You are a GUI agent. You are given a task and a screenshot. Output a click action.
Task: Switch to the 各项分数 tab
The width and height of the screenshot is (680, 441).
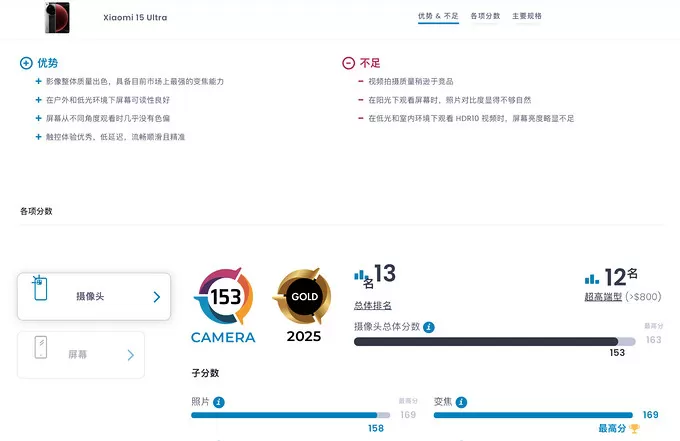(485, 16)
